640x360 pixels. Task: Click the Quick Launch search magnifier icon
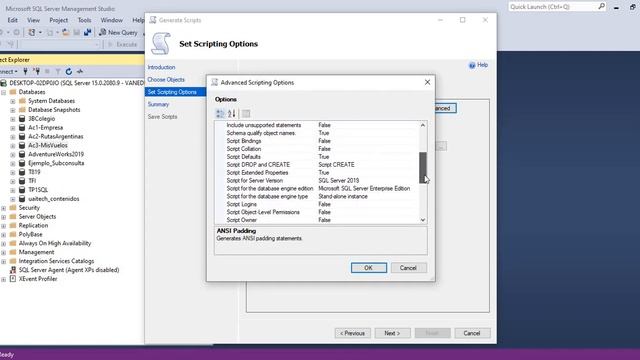[602, 7]
